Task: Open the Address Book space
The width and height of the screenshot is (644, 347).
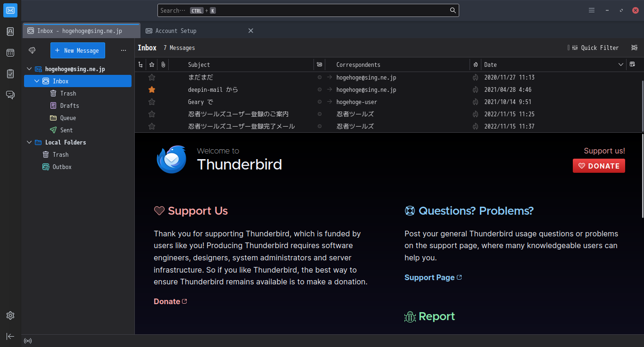Action: [10, 32]
